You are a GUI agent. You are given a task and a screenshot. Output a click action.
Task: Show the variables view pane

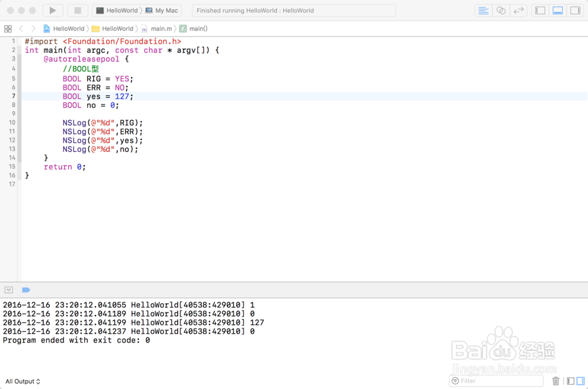click(x=571, y=381)
